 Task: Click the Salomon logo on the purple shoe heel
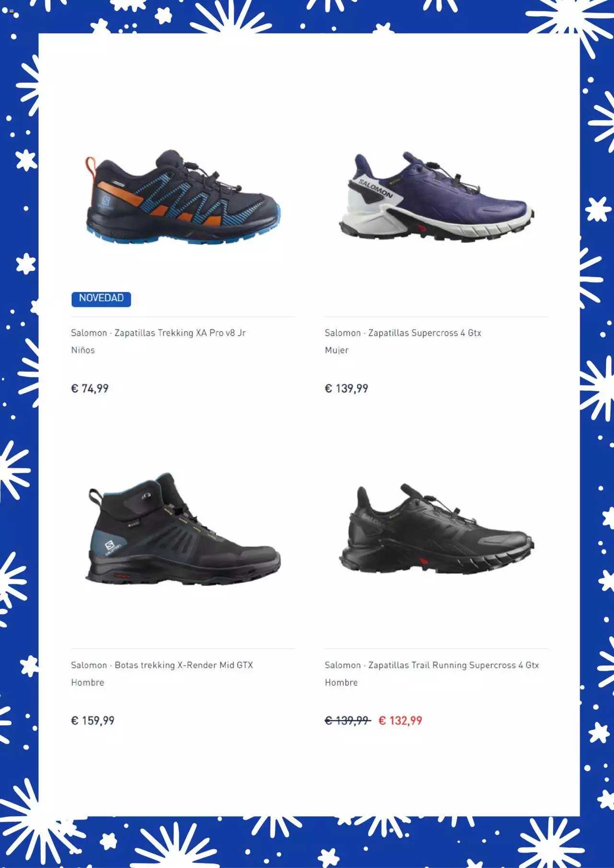(376, 189)
